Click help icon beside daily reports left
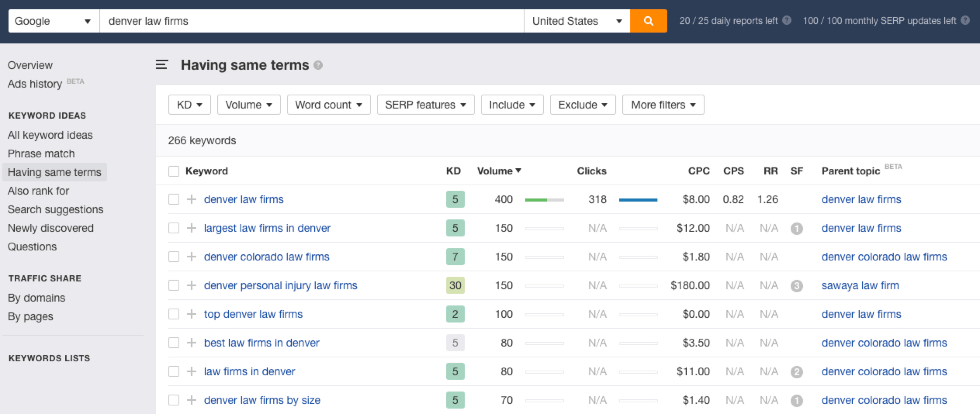The image size is (980, 414). pyautogui.click(x=787, y=21)
